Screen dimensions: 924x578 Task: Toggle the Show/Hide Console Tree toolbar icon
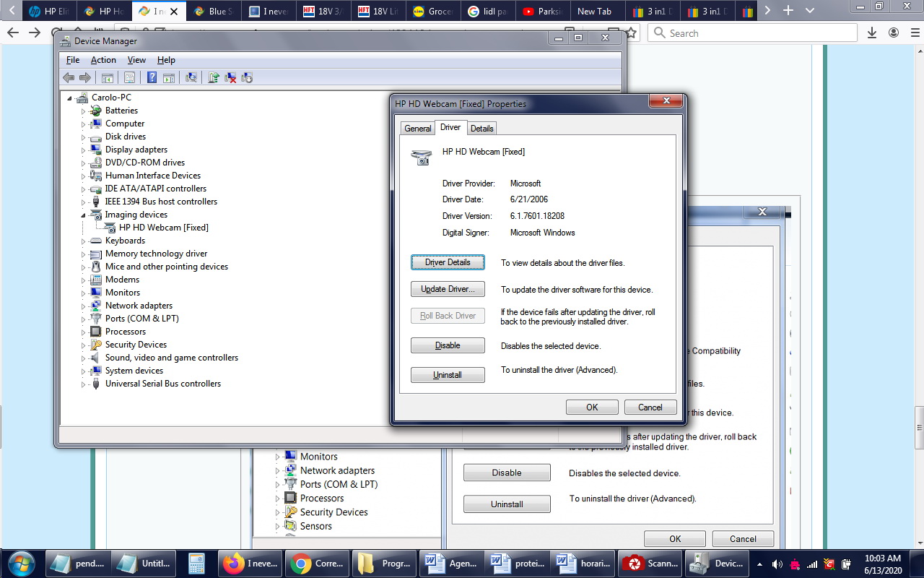coord(108,77)
